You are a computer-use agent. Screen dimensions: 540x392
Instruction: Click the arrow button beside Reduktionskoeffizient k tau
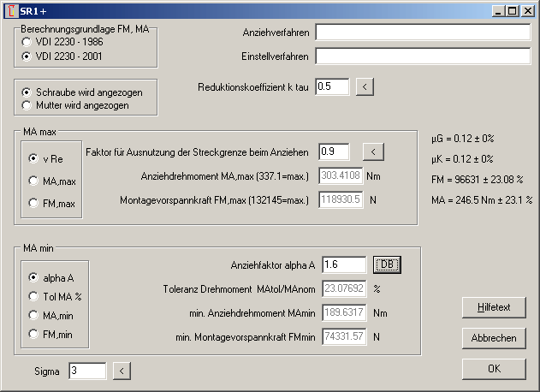coord(365,86)
